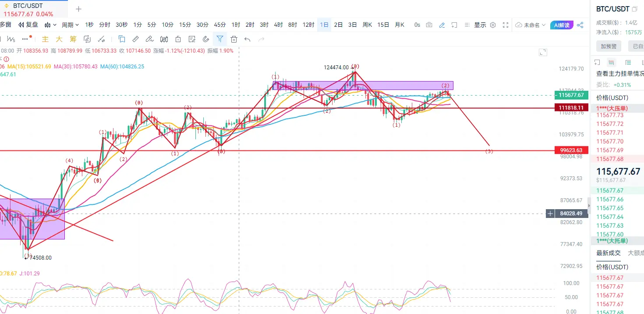Select the red-green order book view icon
The height and width of the screenshot is (314, 644).
[x=612, y=62]
